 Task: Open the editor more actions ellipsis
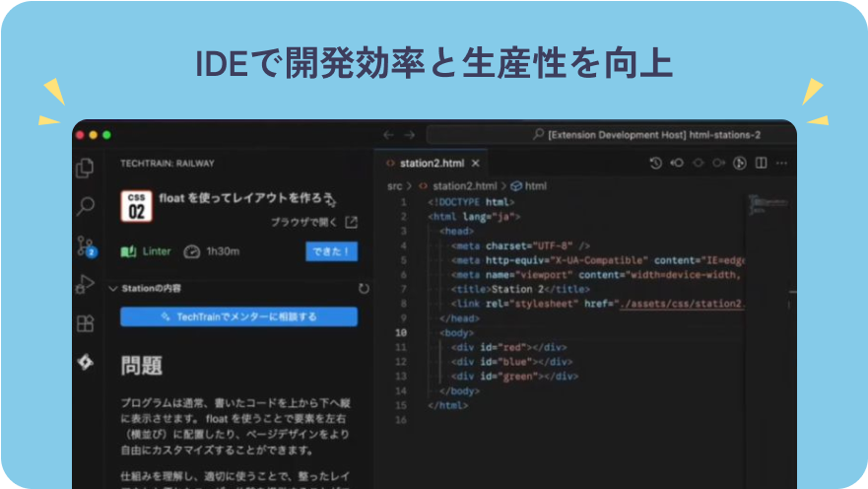click(779, 164)
